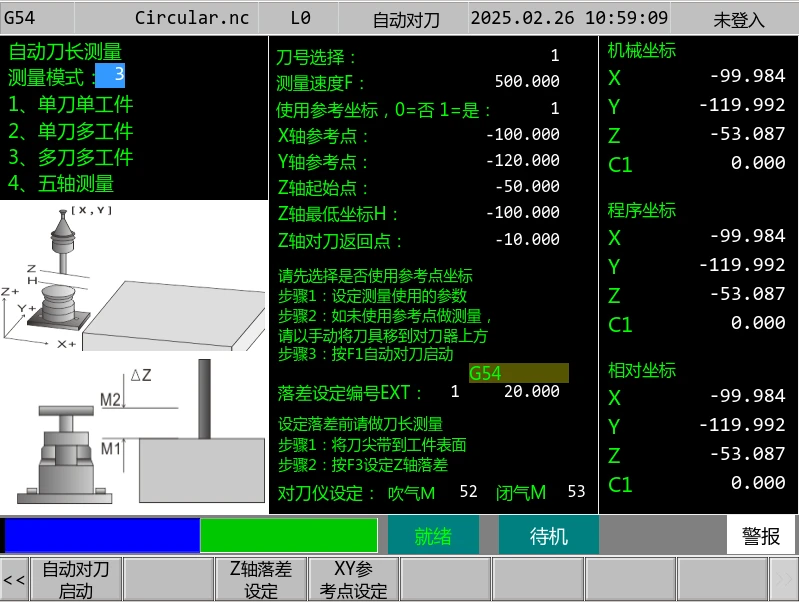The height and width of the screenshot is (602, 799).
Task: Select the 测量速度F value 500.000
Action: click(x=527, y=81)
